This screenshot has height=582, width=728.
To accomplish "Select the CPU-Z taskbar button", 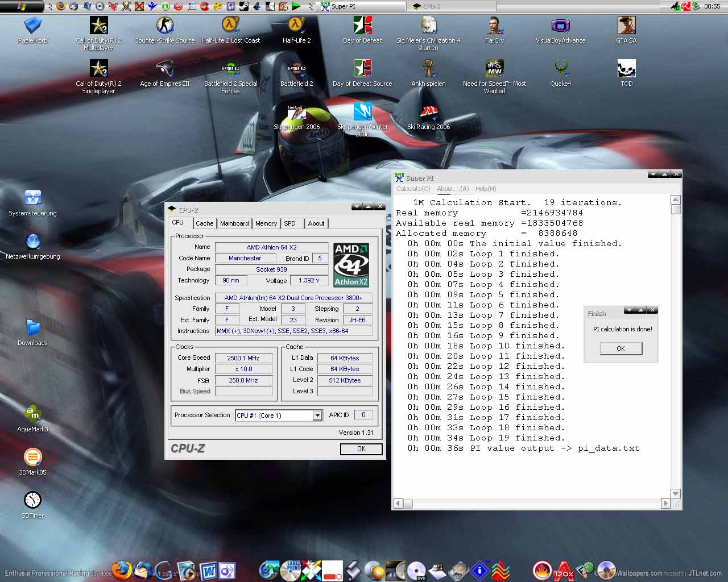I will (x=452, y=6).
